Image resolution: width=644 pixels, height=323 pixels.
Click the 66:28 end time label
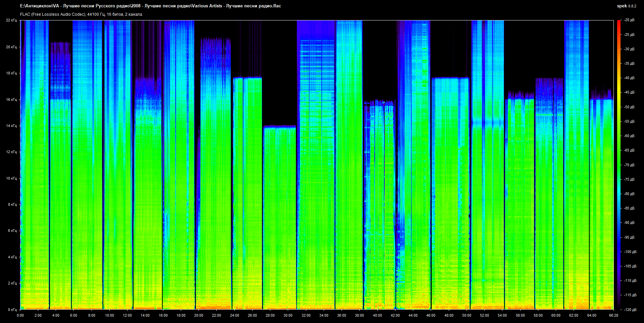point(613,315)
